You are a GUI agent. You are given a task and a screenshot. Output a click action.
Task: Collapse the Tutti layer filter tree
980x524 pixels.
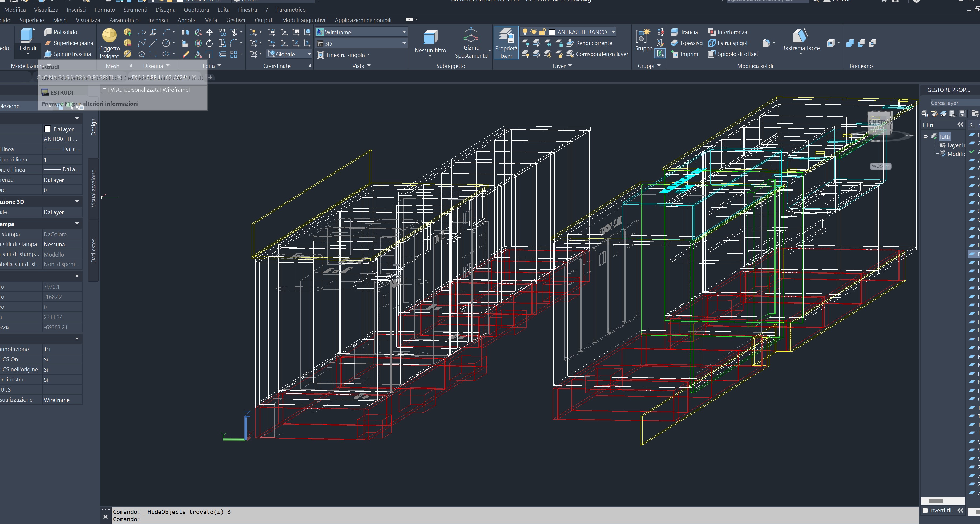[x=926, y=136]
